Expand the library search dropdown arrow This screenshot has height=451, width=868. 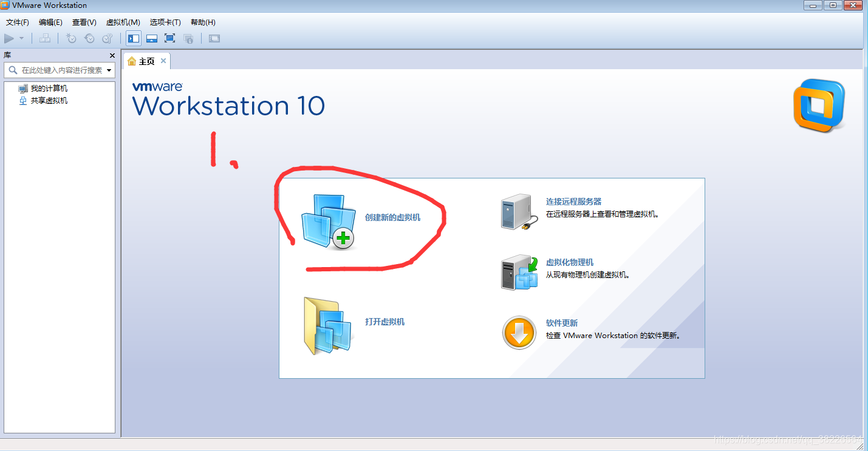point(109,70)
